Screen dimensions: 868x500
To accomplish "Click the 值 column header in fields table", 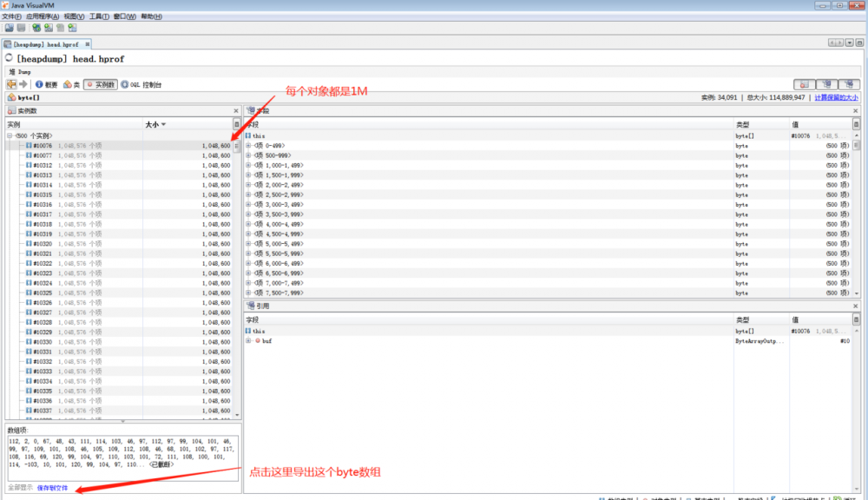I will (820, 125).
